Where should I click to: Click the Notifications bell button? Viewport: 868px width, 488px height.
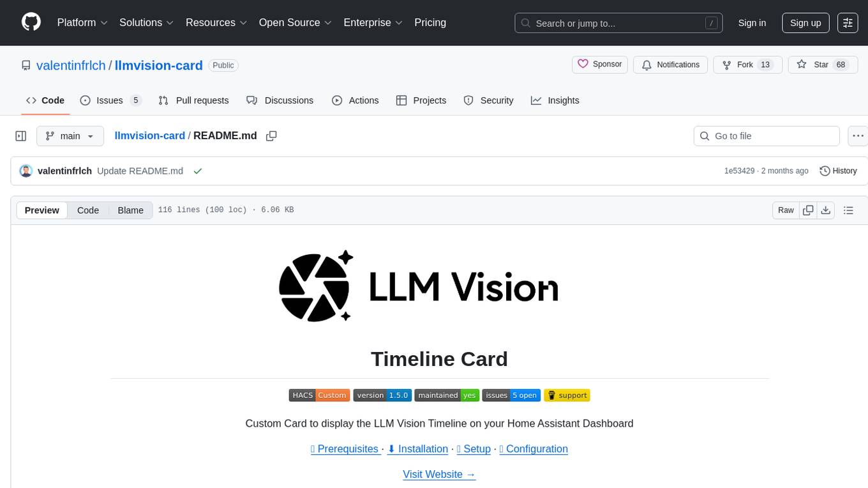point(671,65)
